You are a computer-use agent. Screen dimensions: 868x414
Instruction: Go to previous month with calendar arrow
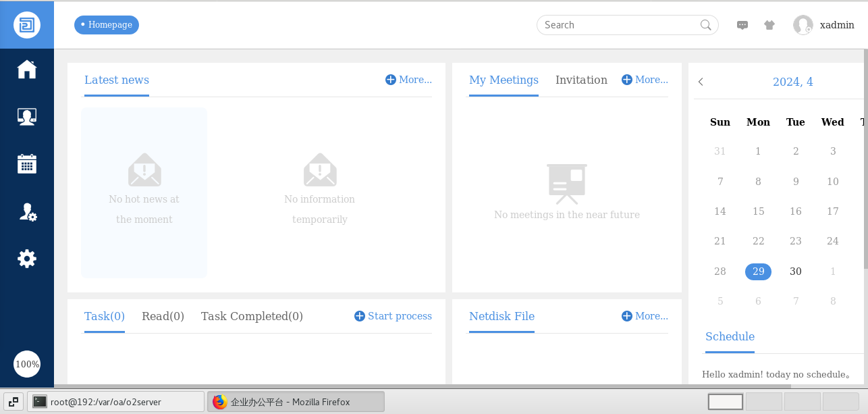[701, 82]
